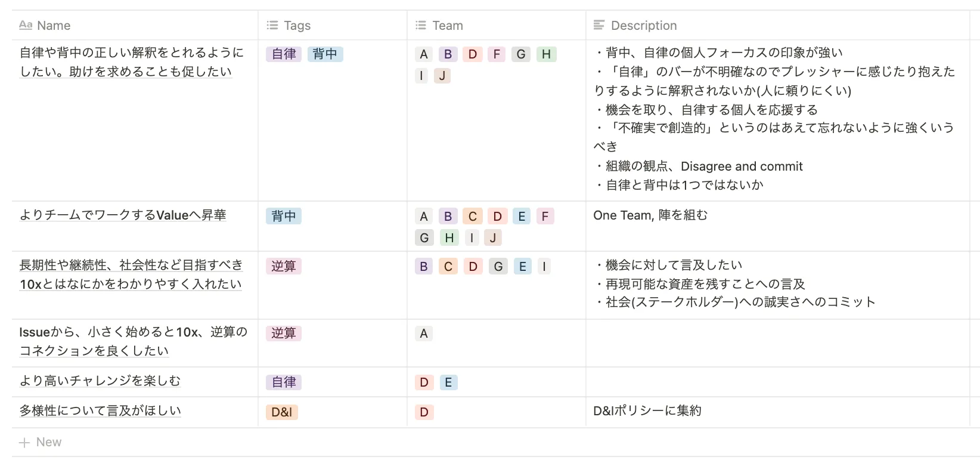Open the Tags column header menu
The height and width of the screenshot is (463, 980).
point(297,26)
